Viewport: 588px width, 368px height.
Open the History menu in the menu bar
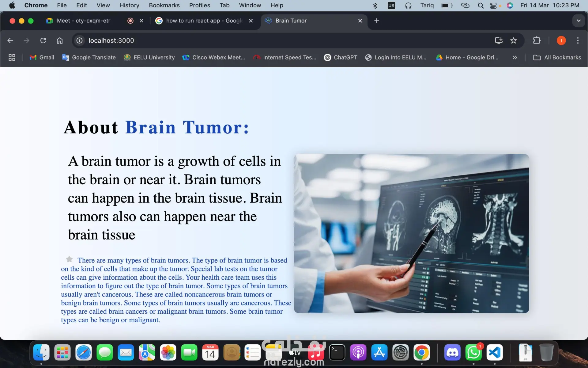[129, 5]
